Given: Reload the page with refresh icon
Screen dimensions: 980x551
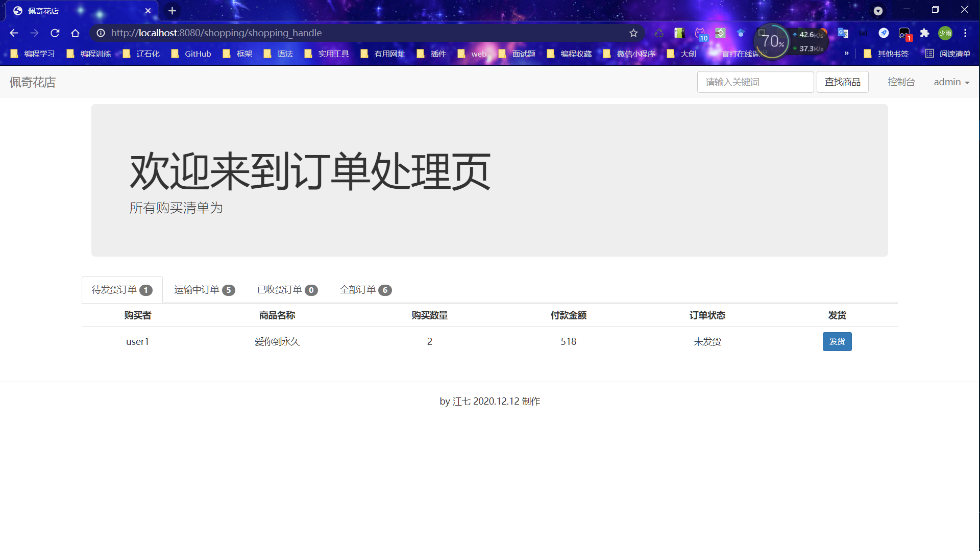Looking at the screenshot, I should pyautogui.click(x=55, y=33).
